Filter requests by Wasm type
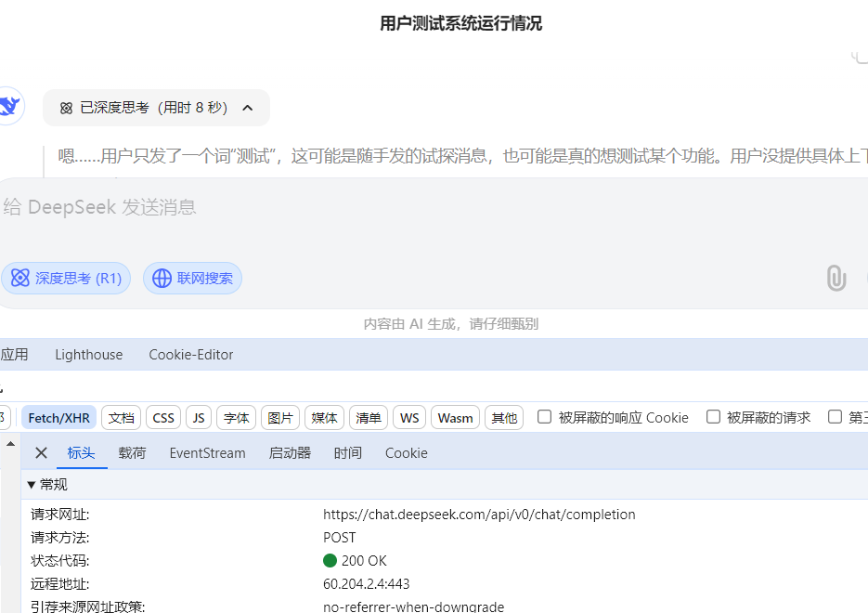The image size is (868, 613). (x=456, y=418)
